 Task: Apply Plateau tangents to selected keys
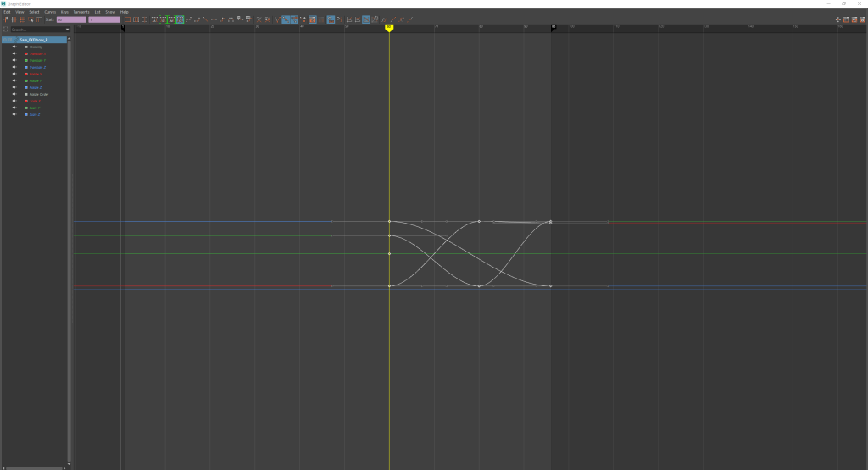coord(231,19)
